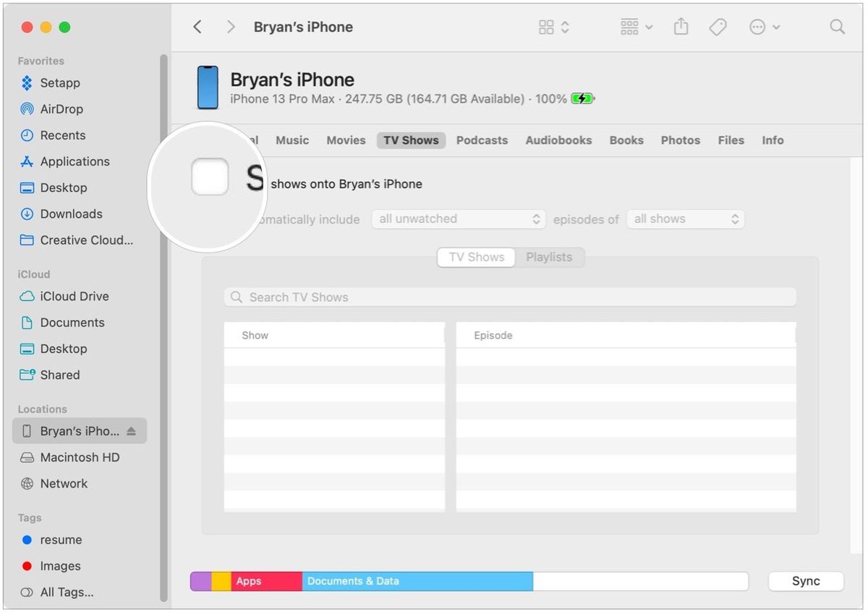
Task: Open the Setapp favorite
Action: (60, 83)
